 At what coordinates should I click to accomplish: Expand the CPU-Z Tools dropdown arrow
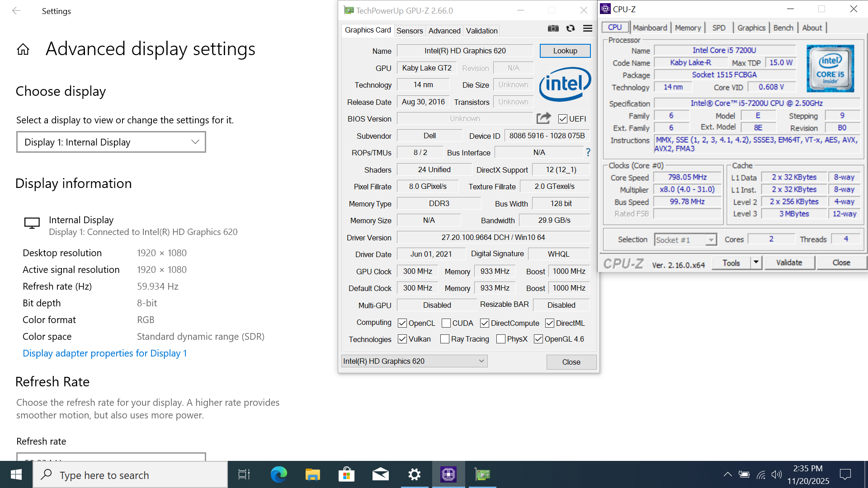(x=756, y=263)
